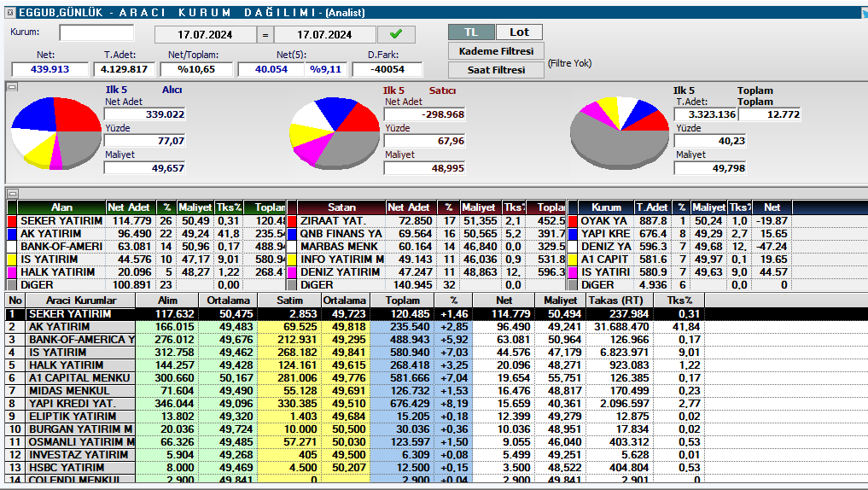Viewport: 868px width, 490px height.
Task: Sort by the Alim column header
Action: (168, 300)
